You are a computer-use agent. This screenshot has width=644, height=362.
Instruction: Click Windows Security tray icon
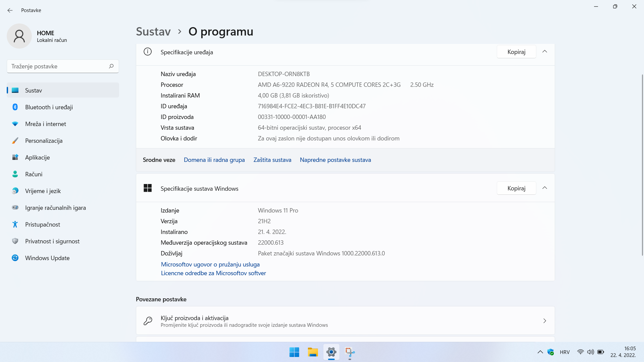point(550,352)
